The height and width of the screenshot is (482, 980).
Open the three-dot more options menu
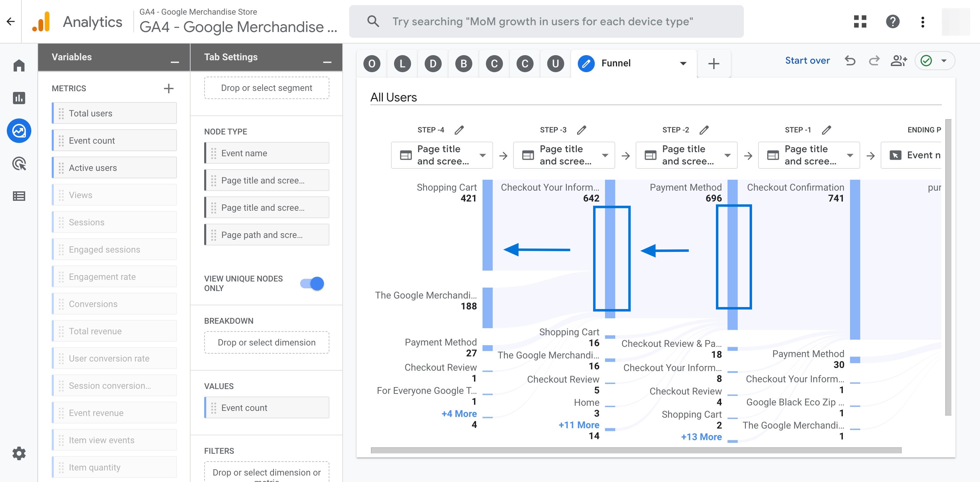[922, 22]
